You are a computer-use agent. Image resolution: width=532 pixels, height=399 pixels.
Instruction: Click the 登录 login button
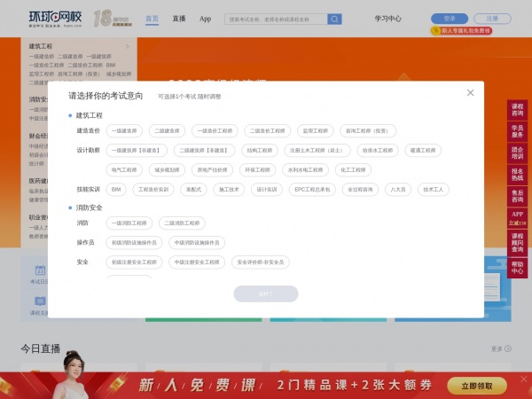click(449, 19)
